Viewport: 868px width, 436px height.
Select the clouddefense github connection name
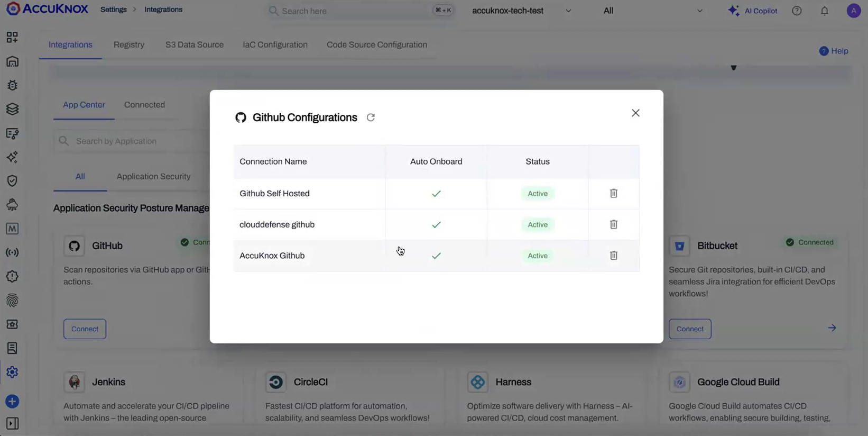click(x=277, y=224)
